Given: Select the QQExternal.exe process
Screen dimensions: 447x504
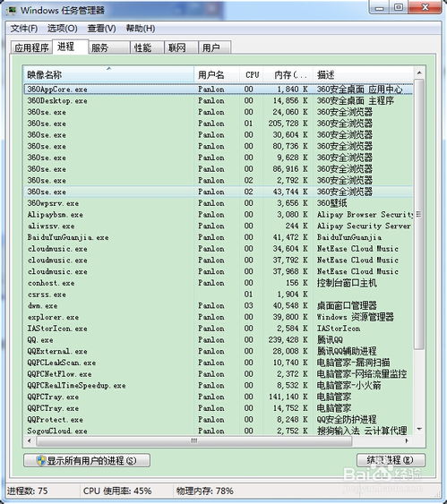Looking at the screenshot, I should tap(219, 351).
